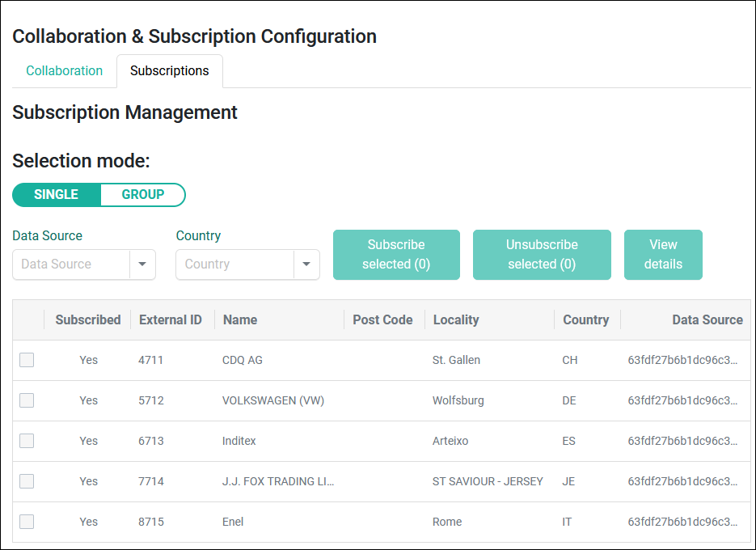Open the Data Source dropdown arrow

142,264
